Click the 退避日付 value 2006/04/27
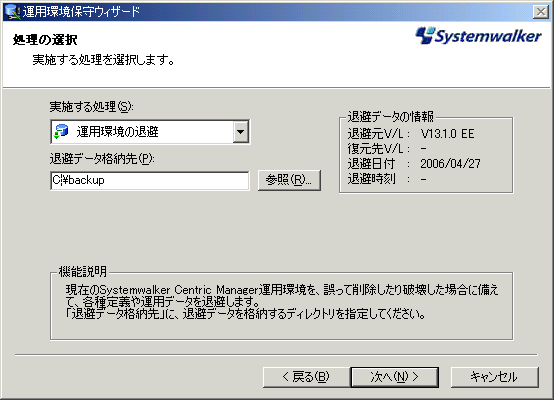Image resolution: width=554 pixels, height=400 pixels. [x=450, y=164]
